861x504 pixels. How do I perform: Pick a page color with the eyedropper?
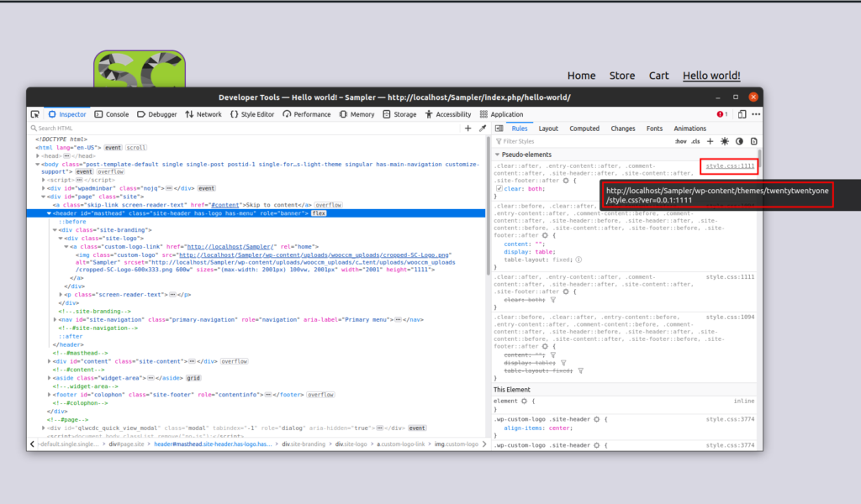[x=483, y=129]
